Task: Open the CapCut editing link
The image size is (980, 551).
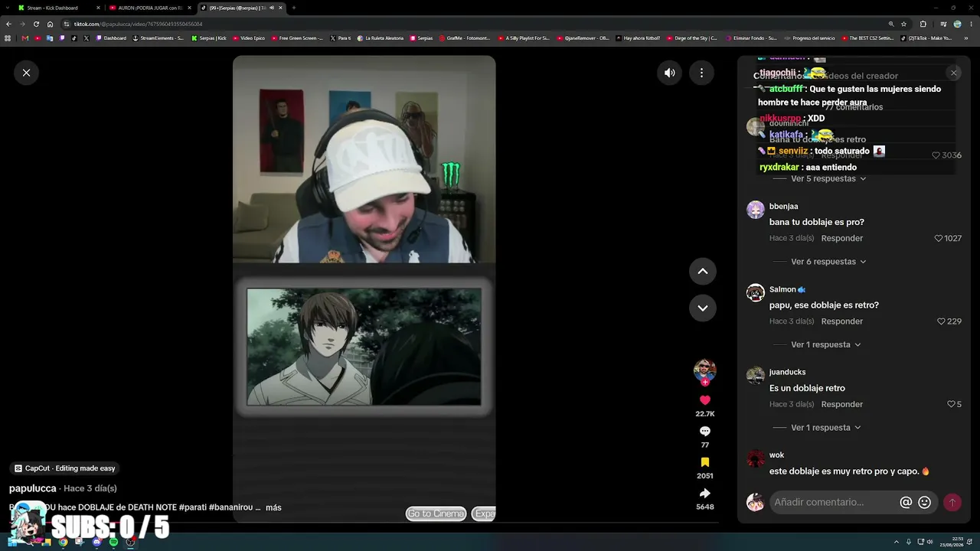Action: [65, 468]
